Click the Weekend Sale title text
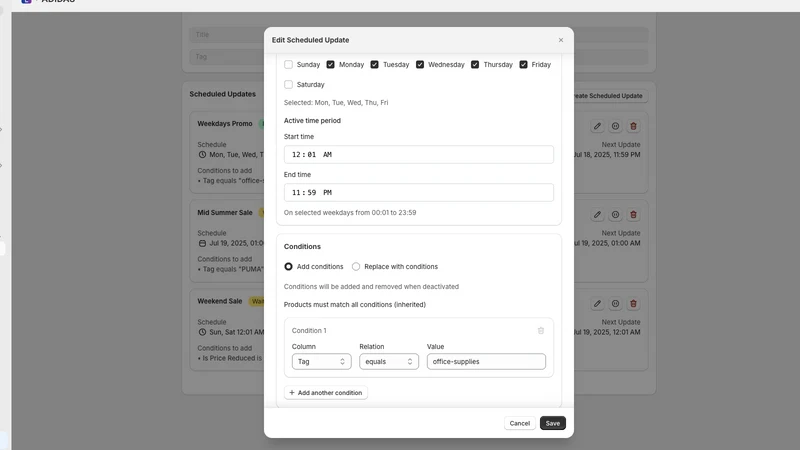 220,301
